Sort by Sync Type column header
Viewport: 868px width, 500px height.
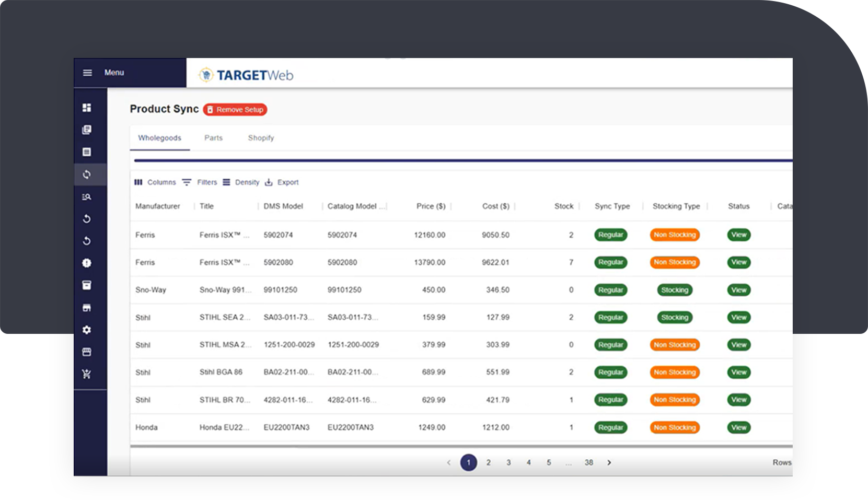click(x=612, y=206)
